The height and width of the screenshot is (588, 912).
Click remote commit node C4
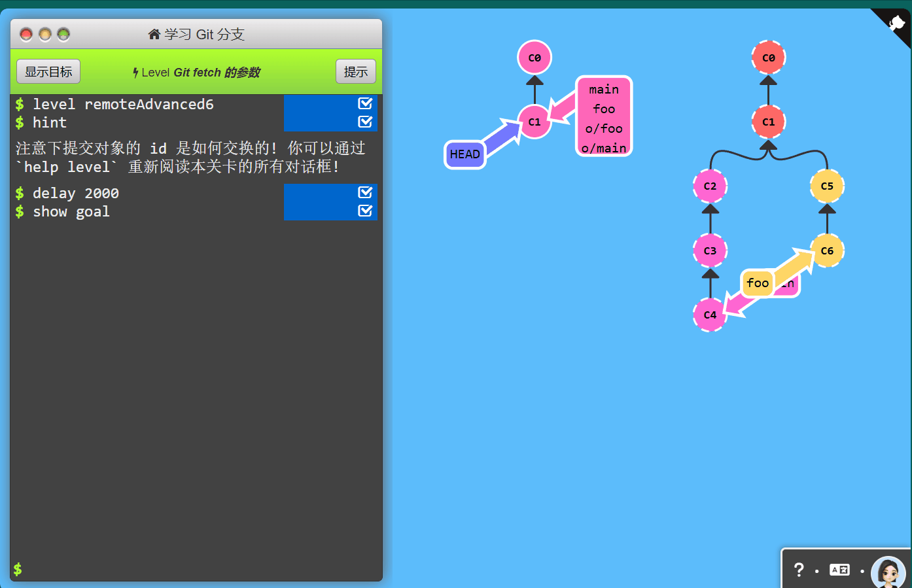coord(710,315)
